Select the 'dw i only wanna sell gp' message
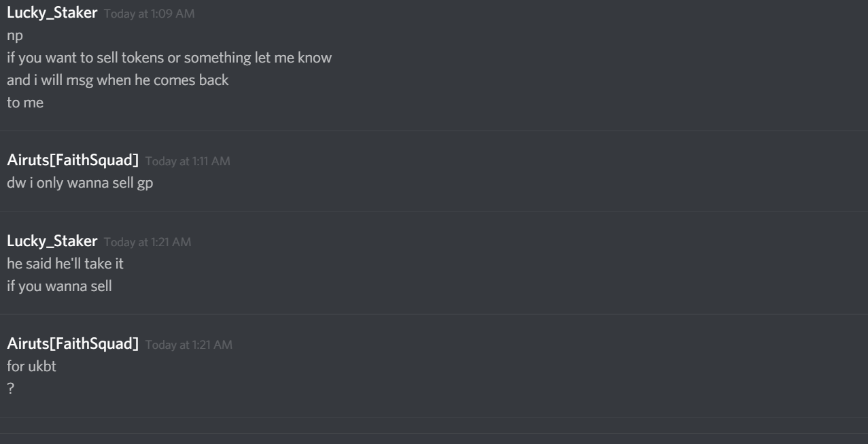This screenshot has height=444, width=868. (x=80, y=184)
